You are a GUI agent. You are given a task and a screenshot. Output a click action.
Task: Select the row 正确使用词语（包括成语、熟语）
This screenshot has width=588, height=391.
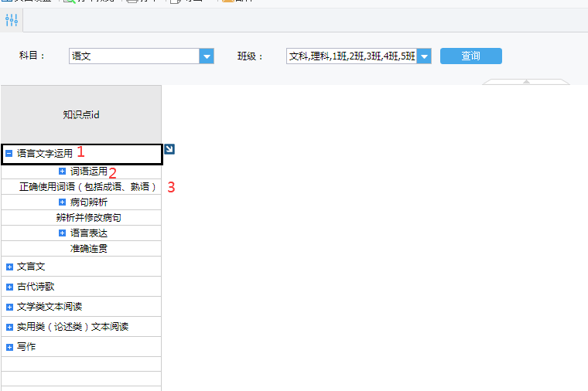[x=81, y=186]
